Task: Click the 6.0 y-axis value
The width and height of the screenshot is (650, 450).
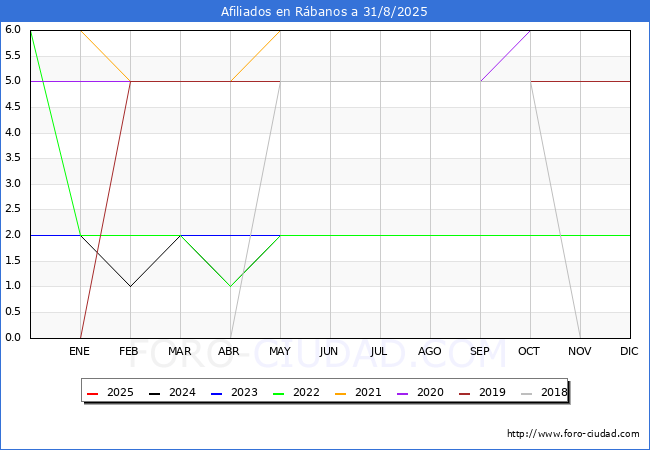Action: coord(13,29)
